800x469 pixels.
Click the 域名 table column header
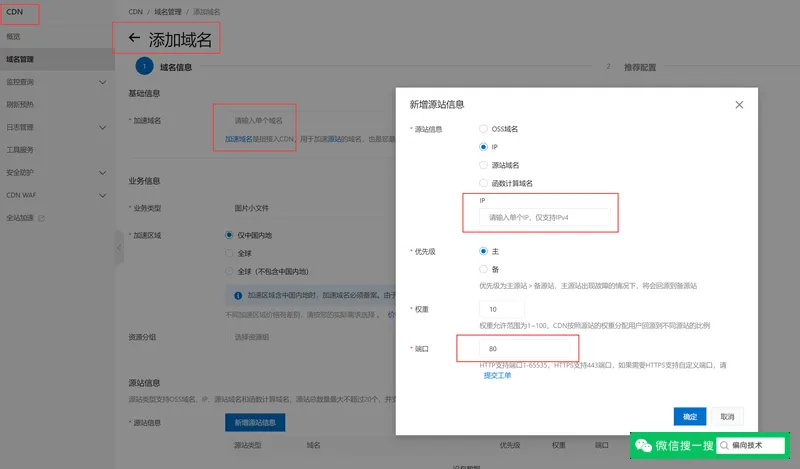click(313, 445)
